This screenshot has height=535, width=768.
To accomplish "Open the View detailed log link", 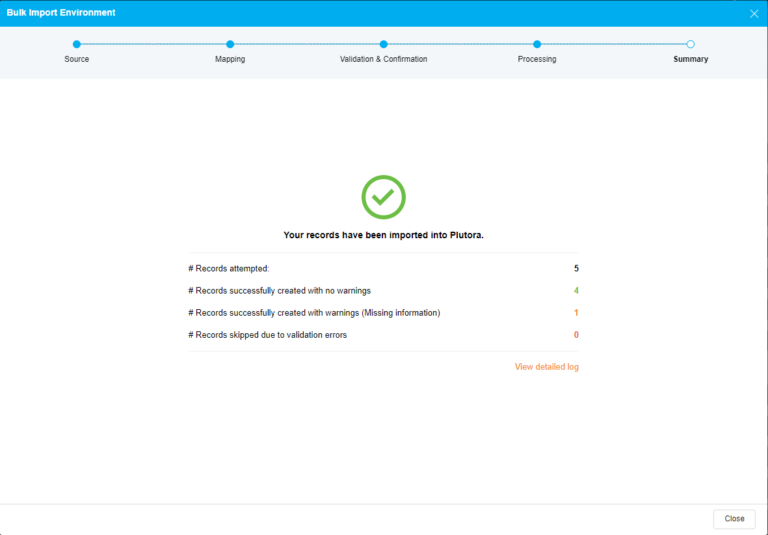I will tap(546, 367).
